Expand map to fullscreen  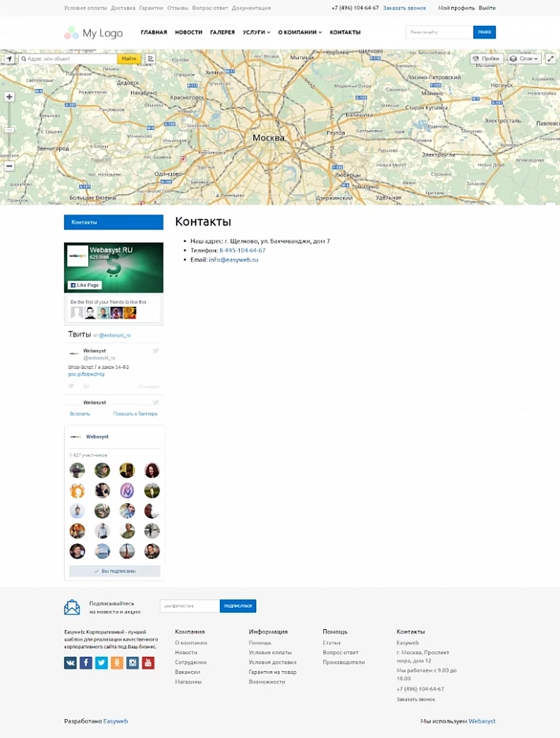(x=551, y=59)
